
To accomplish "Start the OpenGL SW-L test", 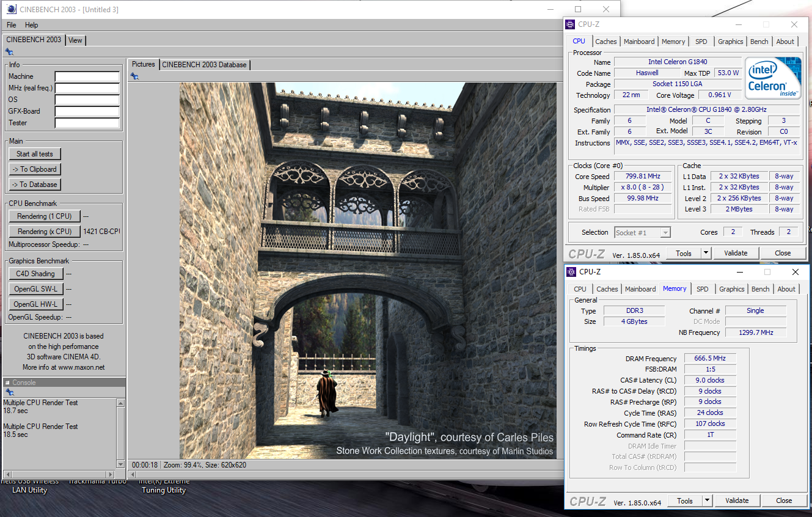I will pos(35,289).
